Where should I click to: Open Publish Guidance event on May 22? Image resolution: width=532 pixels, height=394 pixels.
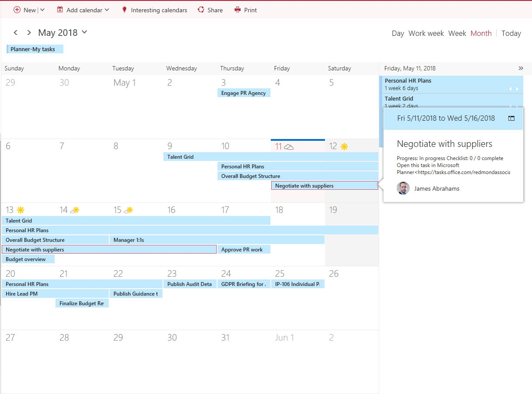pyautogui.click(x=136, y=293)
